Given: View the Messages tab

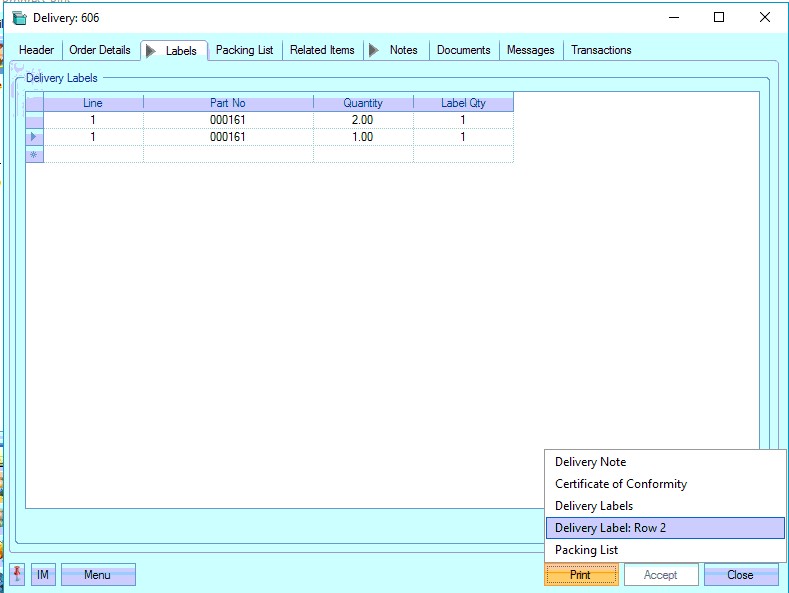Looking at the screenshot, I should point(531,50).
